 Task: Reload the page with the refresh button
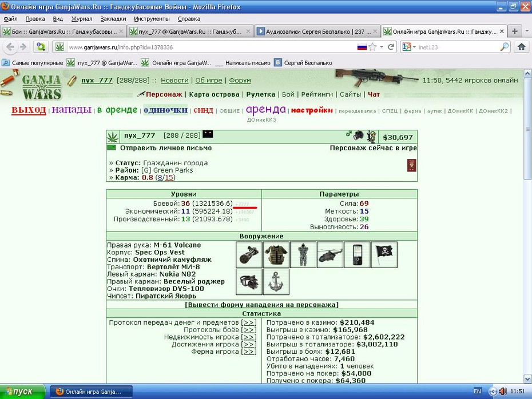click(x=391, y=47)
